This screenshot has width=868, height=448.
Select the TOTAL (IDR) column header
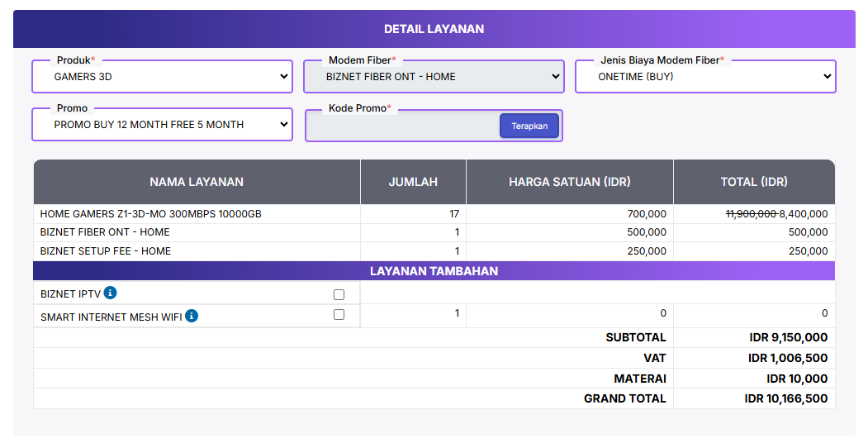coord(754,182)
